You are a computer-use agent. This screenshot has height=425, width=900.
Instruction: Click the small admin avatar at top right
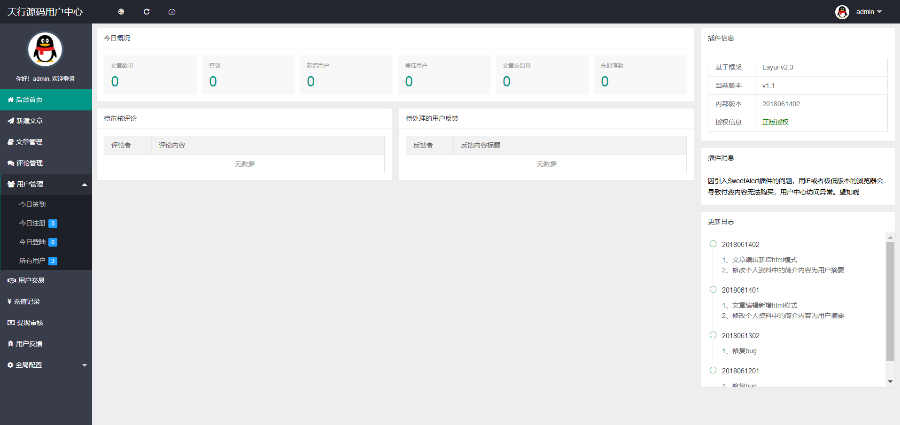click(x=842, y=12)
